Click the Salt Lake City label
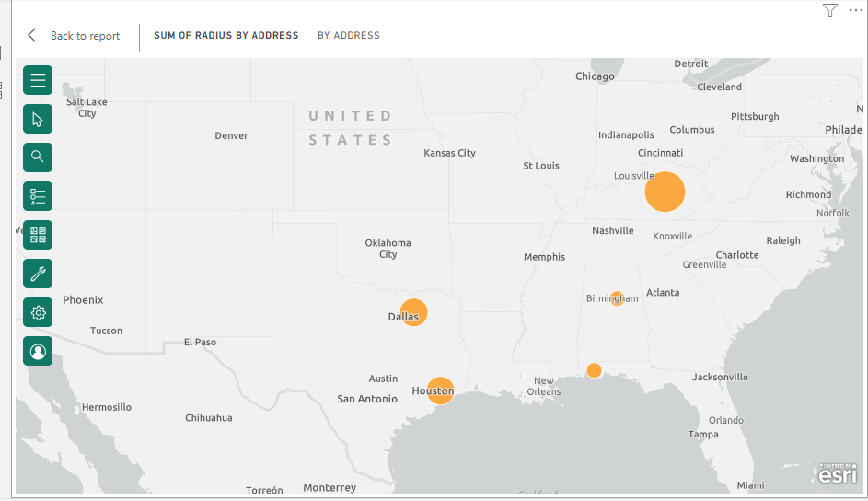The width and height of the screenshot is (868, 501). pos(87,108)
